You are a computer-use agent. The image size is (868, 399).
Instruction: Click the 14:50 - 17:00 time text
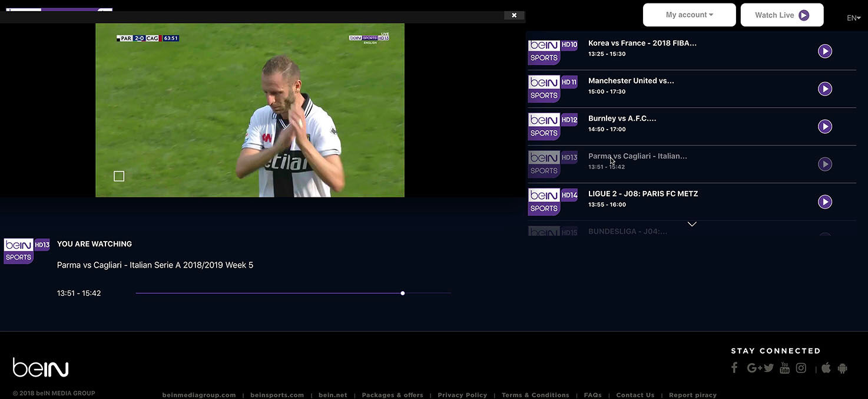point(607,130)
